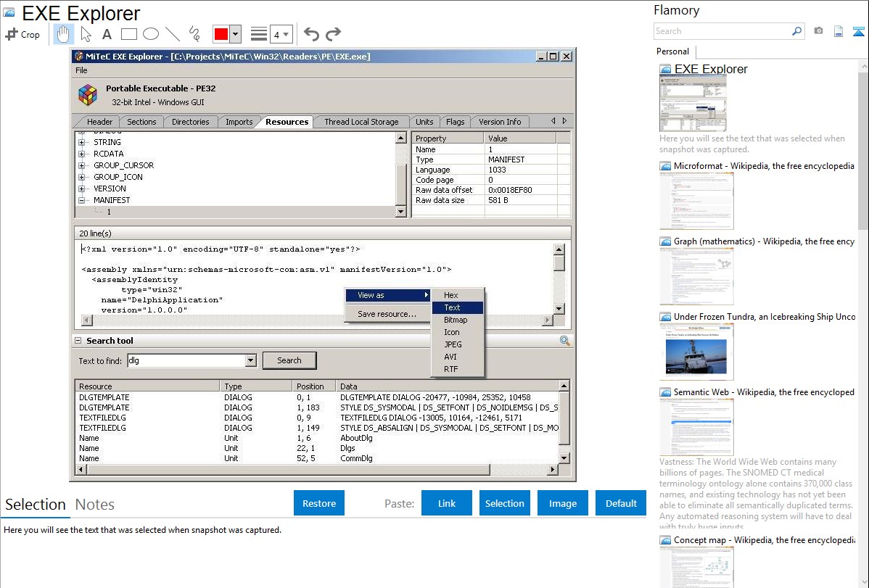Viewport: 869px width, 588px height.
Task: Click the Flamory search field
Action: [722, 31]
